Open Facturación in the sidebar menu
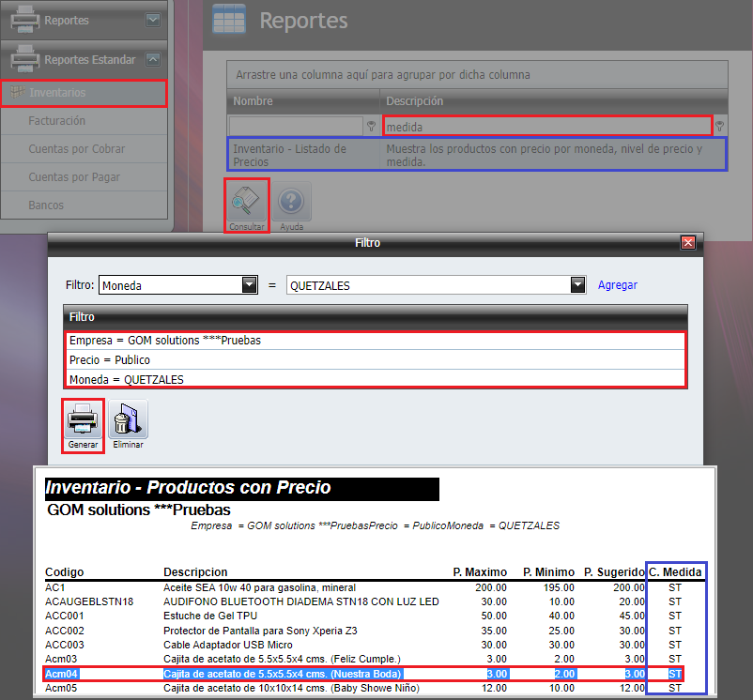The height and width of the screenshot is (700, 753). pos(56,121)
